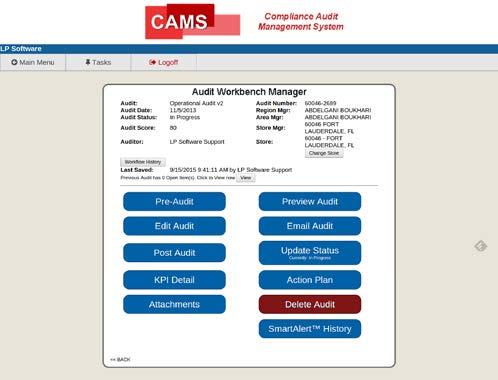498x380 pixels.
Task: Click the Update Status button
Action: 310,253
